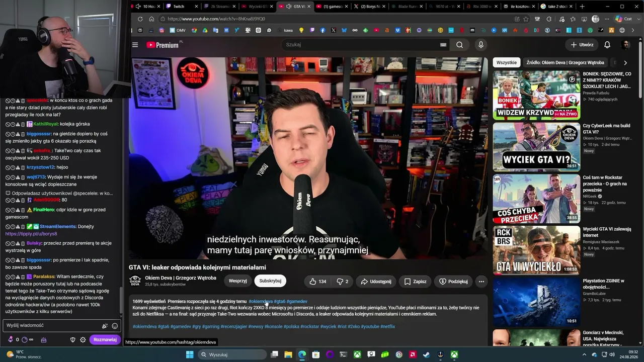Click the YouTube search magnifier button

point(459,45)
